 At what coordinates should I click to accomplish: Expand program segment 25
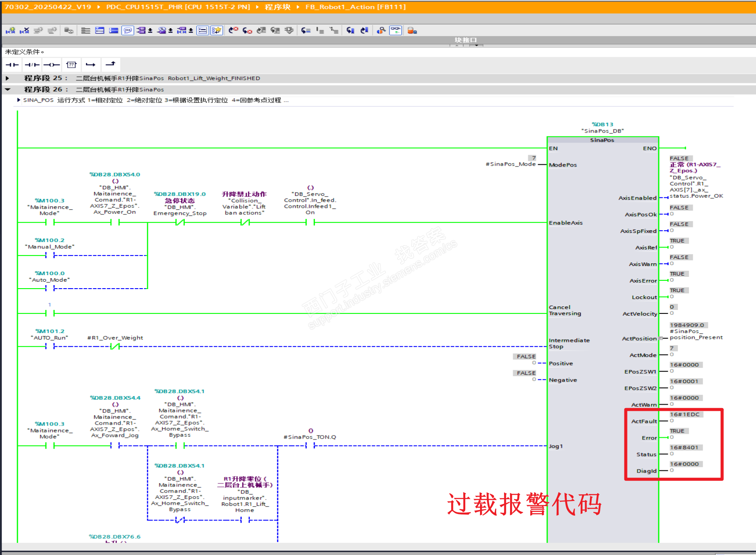(x=7, y=78)
